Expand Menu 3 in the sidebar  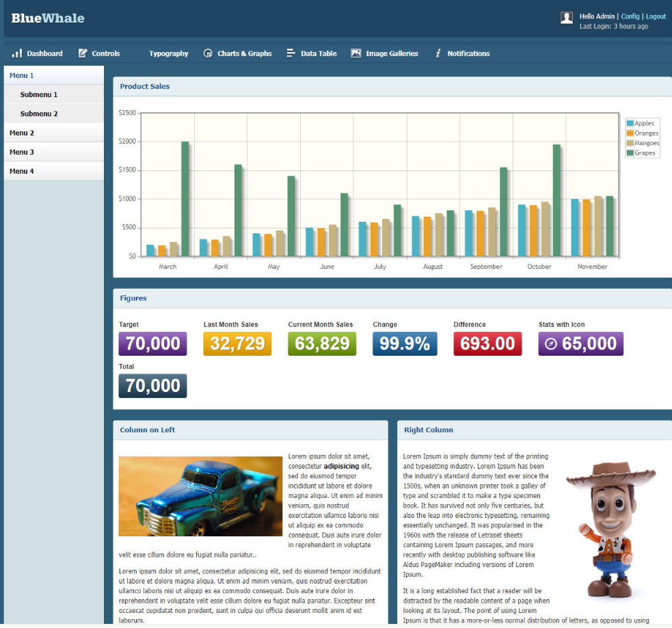(22, 152)
